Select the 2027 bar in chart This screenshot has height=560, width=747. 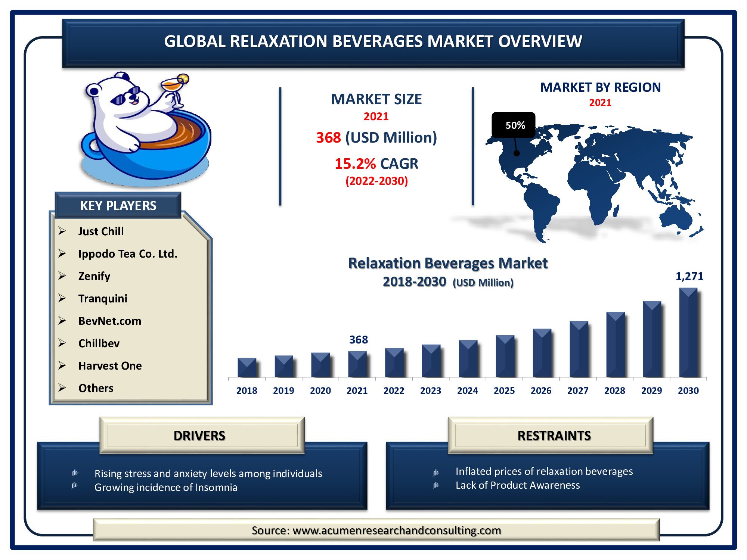(579, 349)
